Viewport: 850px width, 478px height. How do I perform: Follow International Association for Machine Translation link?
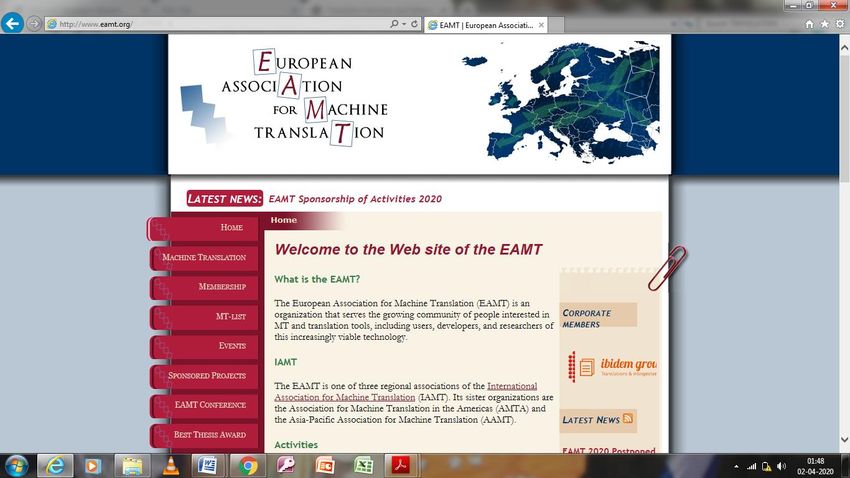click(x=405, y=391)
